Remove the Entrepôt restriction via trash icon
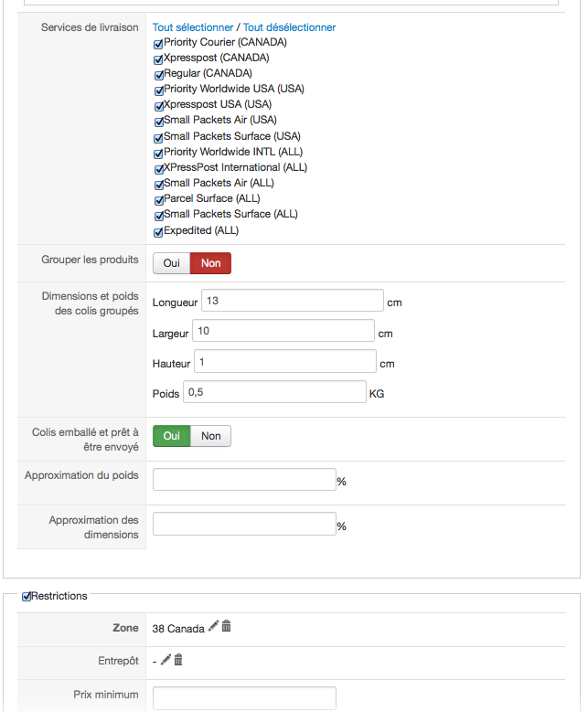Viewport: 588px width, 712px height. click(x=178, y=659)
